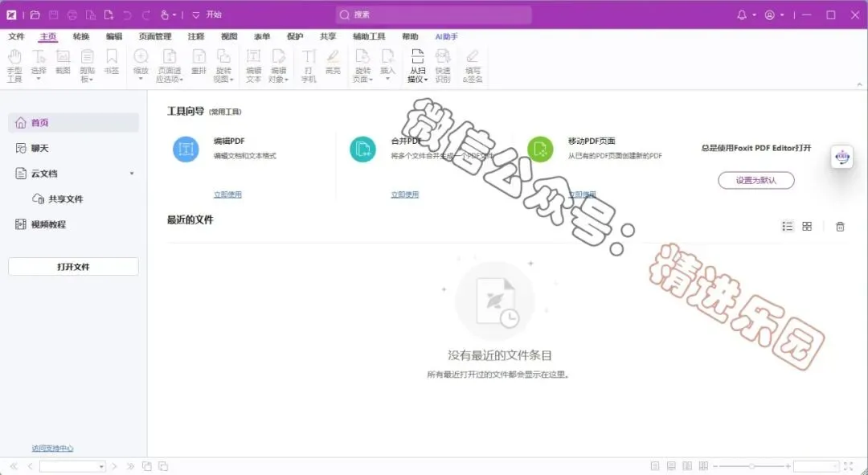The image size is (868, 475).
Task: Click the redo arrow in title bar
Action: 146,15
